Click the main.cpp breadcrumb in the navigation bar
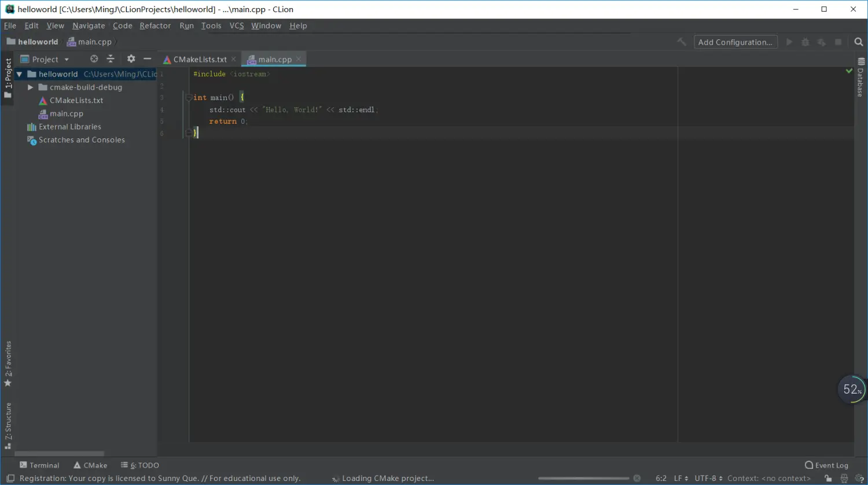This screenshot has width=868, height=485. (89, 42)
